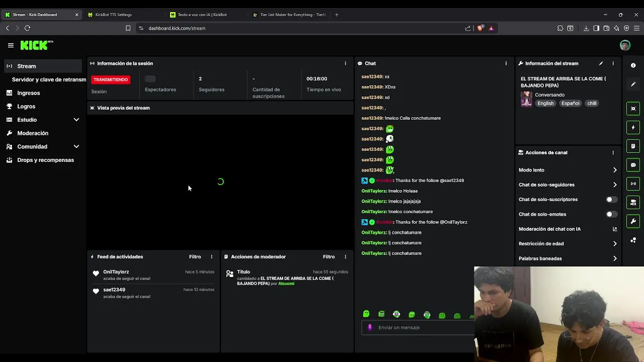Click the three-dots cluster icon at the bottom of the right sidebar
Screen dimensions: 644x362
click(x=633, y=240)
